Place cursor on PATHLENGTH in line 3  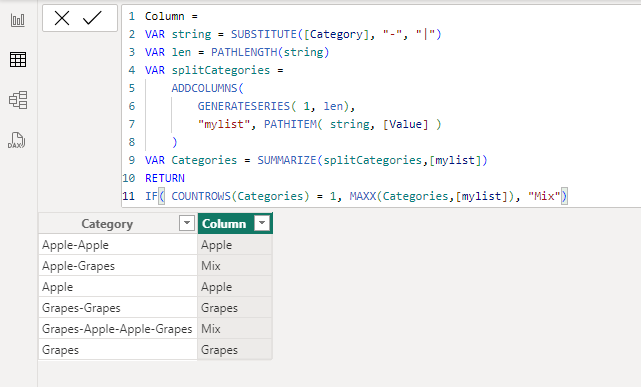[x=244, y=52]
